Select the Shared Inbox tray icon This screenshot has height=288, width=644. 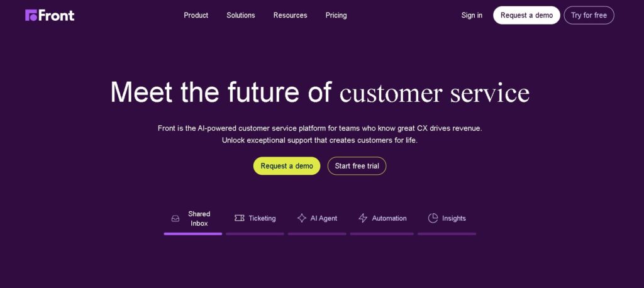175,219
